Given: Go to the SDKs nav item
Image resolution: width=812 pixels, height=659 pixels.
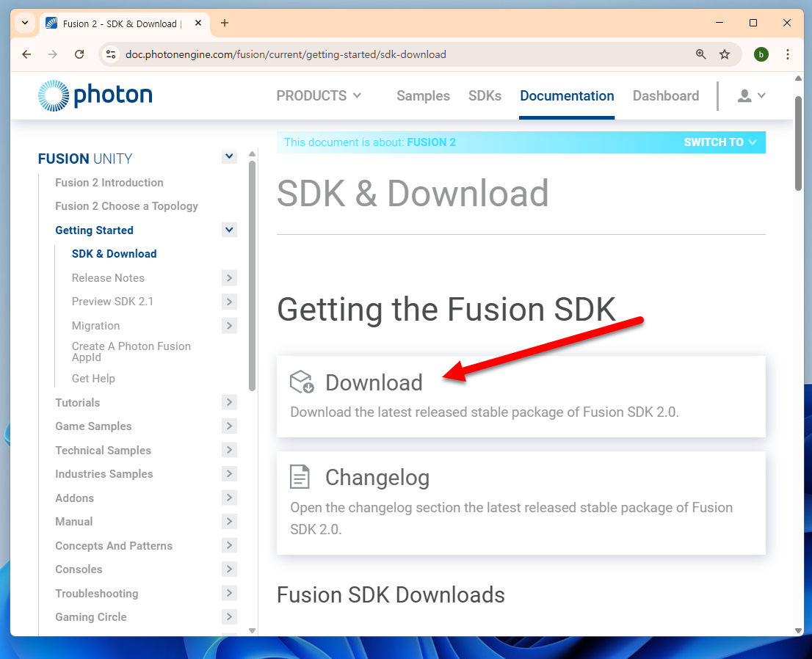Looking at the screenshot, I should [x=485, y=96].
